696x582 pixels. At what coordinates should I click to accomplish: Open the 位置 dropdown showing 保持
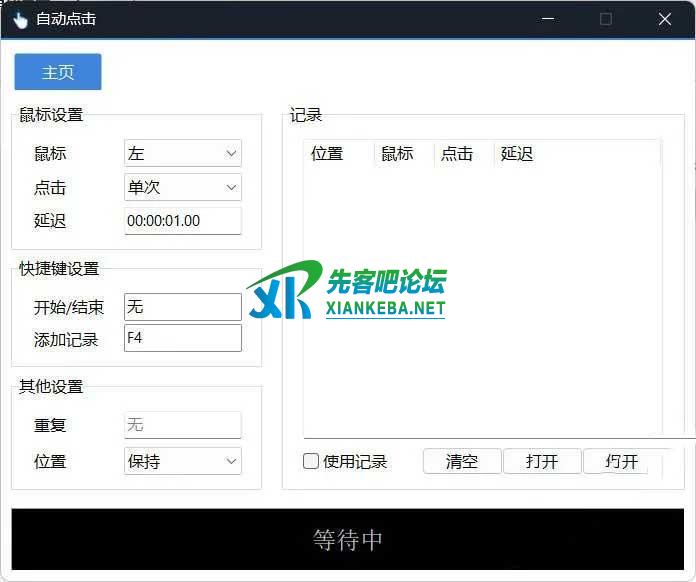tap(183, 461)
